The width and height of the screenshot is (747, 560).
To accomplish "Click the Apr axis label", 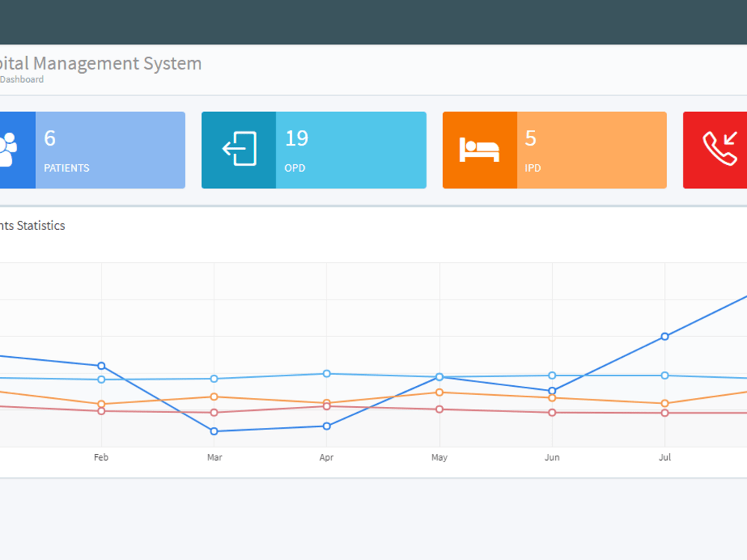I will pos(326,458).
